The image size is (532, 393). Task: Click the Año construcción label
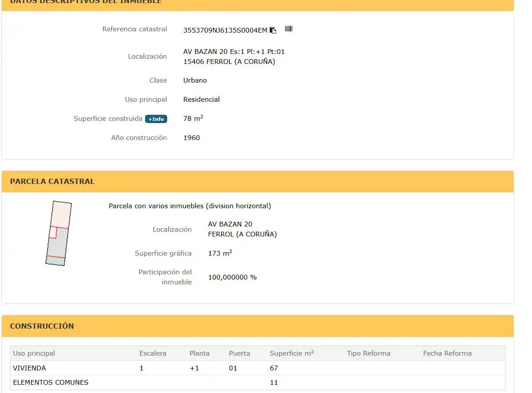(x=139, y=138)
